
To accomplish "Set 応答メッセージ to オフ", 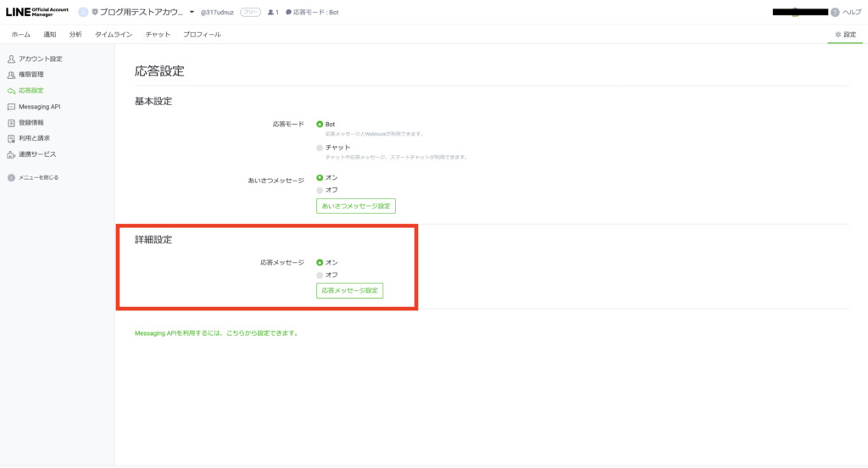I will pos(320,275).
